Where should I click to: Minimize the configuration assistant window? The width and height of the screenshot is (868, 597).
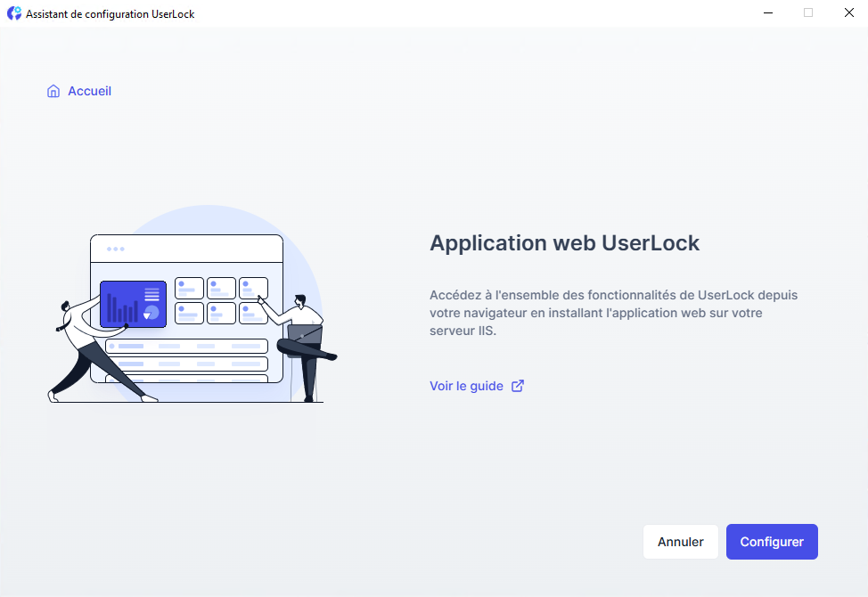tap(768, 12)
